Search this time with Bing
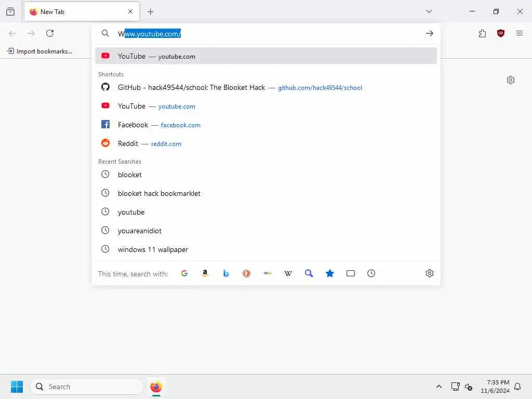Screen dimensions: 532x399 coord(225,273)
